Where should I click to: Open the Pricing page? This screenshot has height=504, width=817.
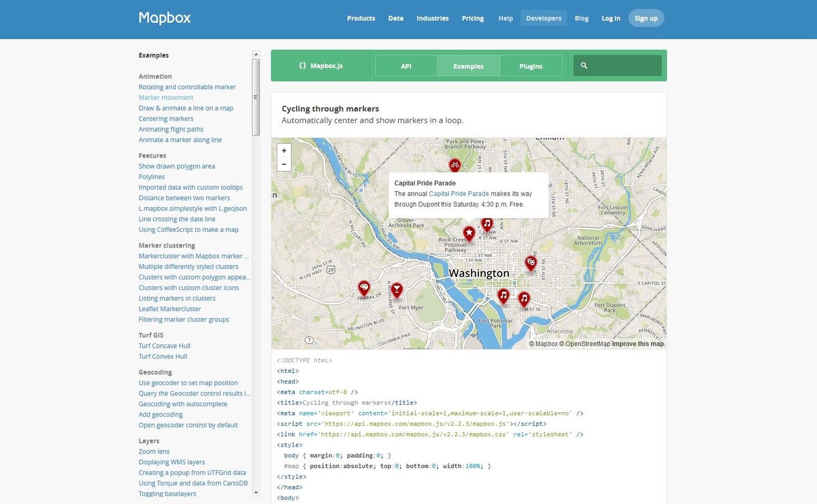point(473,18)
